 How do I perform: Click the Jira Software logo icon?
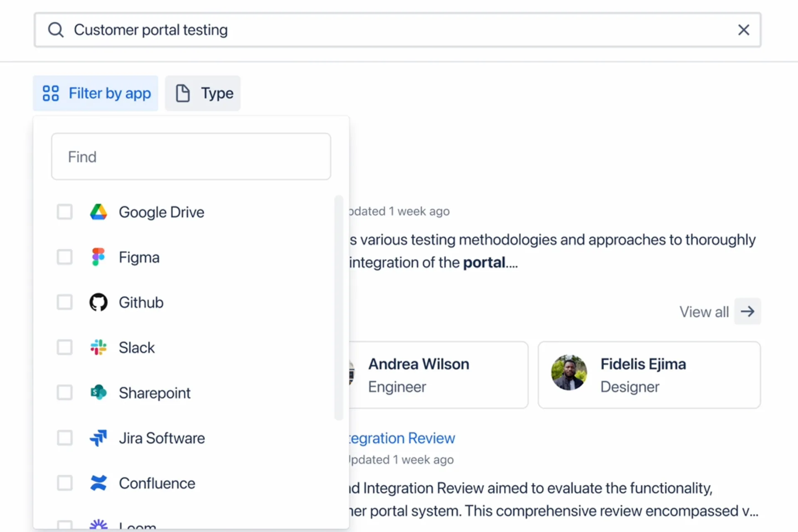[x=99, y=438]
